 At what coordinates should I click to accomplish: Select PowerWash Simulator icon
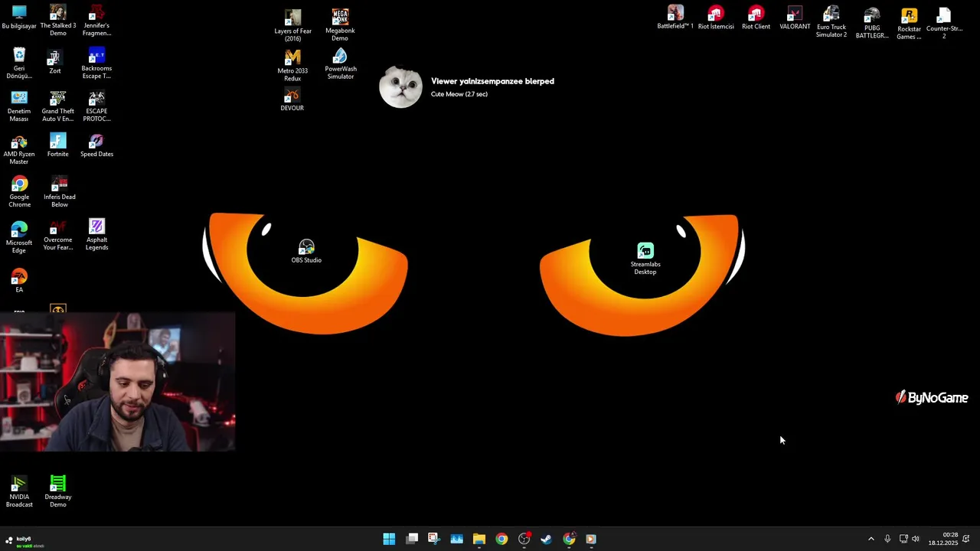click(340, 64)
